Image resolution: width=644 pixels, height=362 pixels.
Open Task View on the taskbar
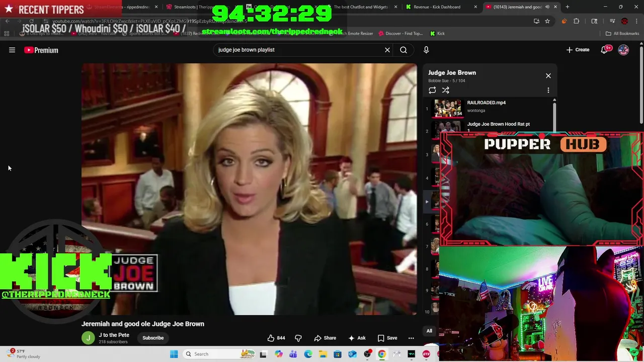tap(263, 354)
